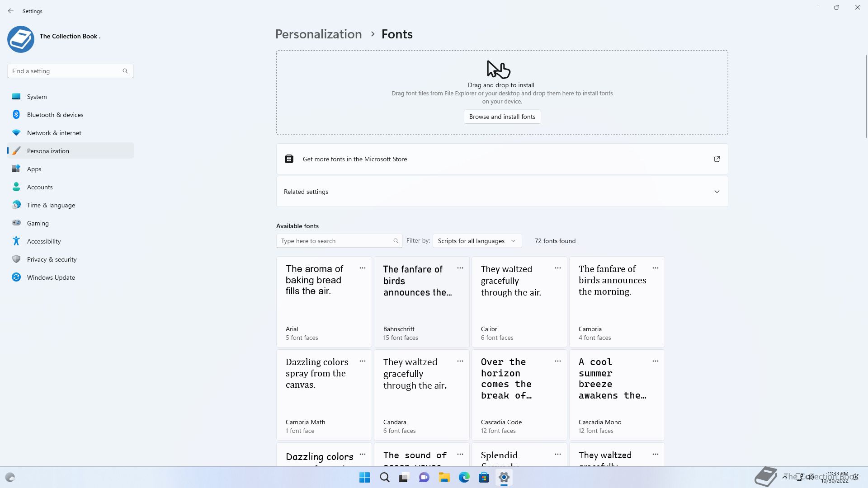The height and width of the screenshot is (488, 868).
Task: Open Privacy & security settings
Action: [x=71, y=259]
